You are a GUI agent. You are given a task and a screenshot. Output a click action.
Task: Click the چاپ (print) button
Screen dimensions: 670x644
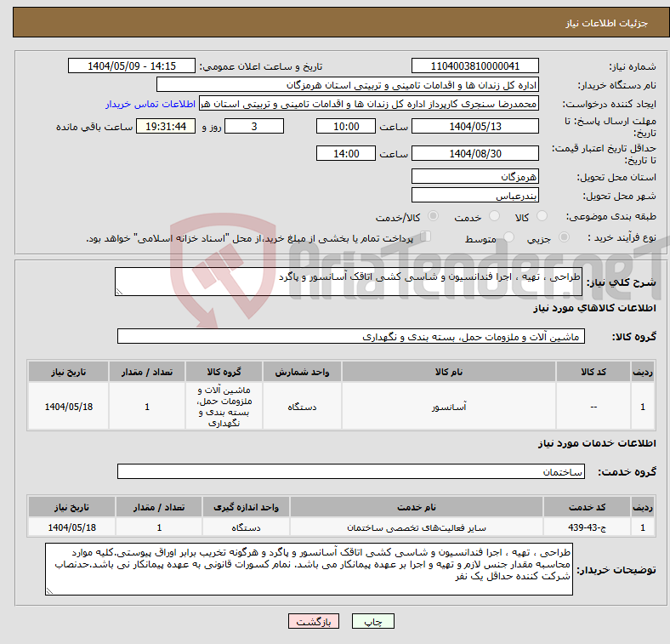[372, 621]
